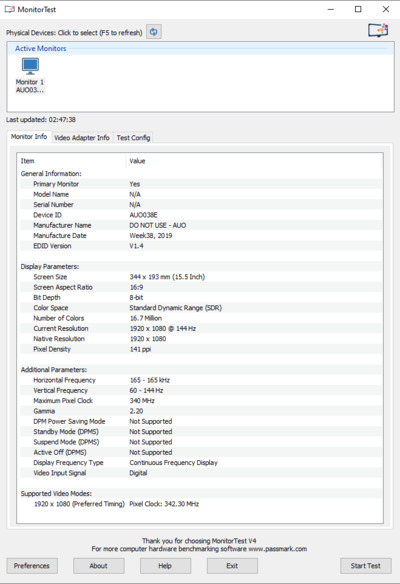
Task: Click the Gamma value 2.20
Action: coord(136,411)
